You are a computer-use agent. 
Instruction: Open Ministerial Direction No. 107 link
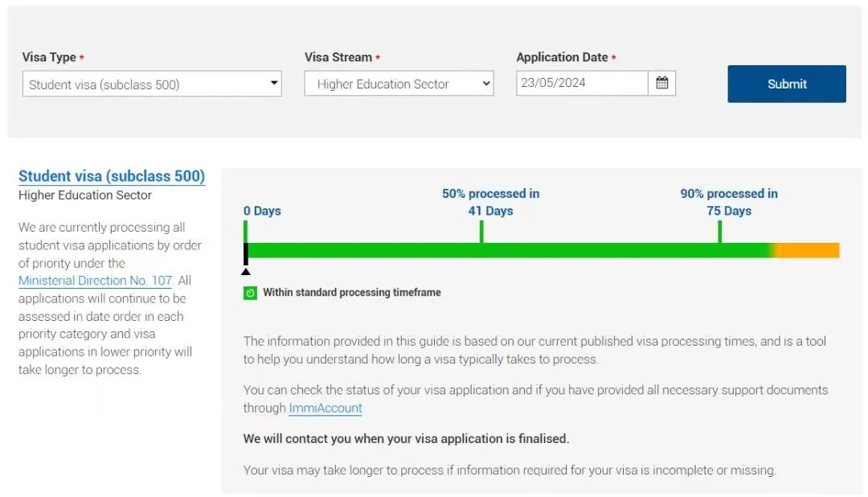[95, 281]
